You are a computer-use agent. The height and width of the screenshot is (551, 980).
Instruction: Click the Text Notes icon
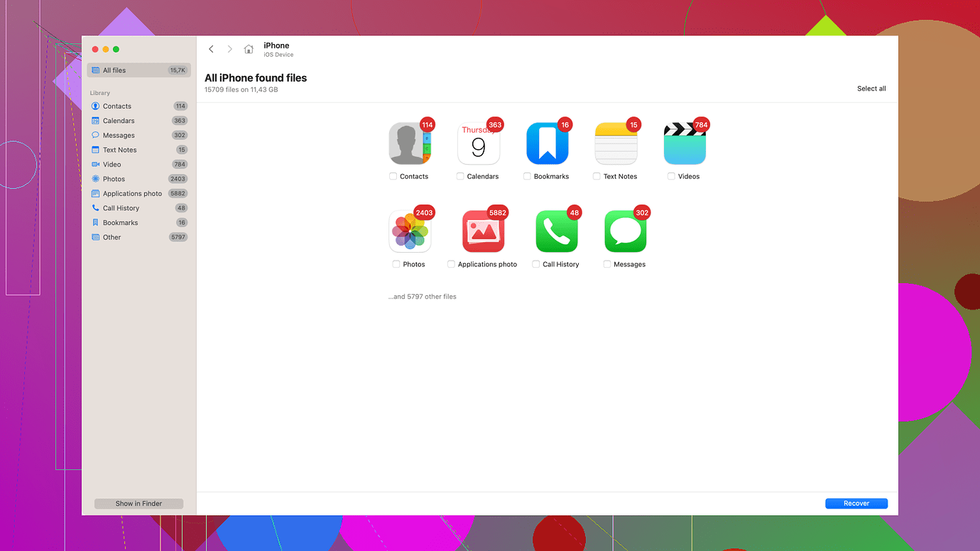615,142
